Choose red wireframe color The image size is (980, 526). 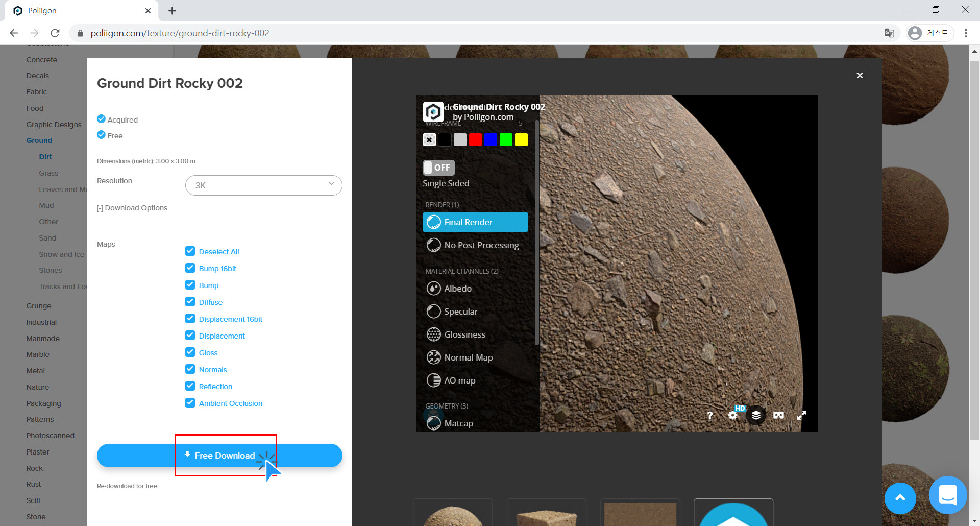click(x=475, y=140)
